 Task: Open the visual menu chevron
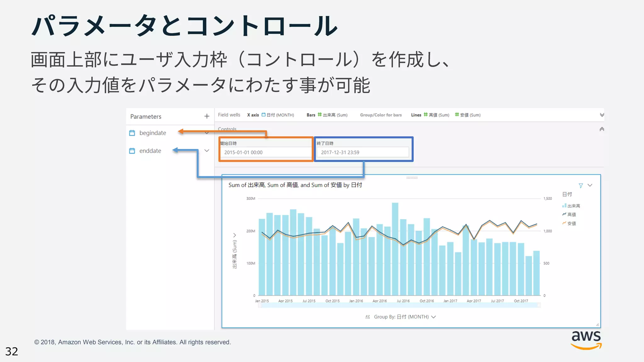(590, 185)
